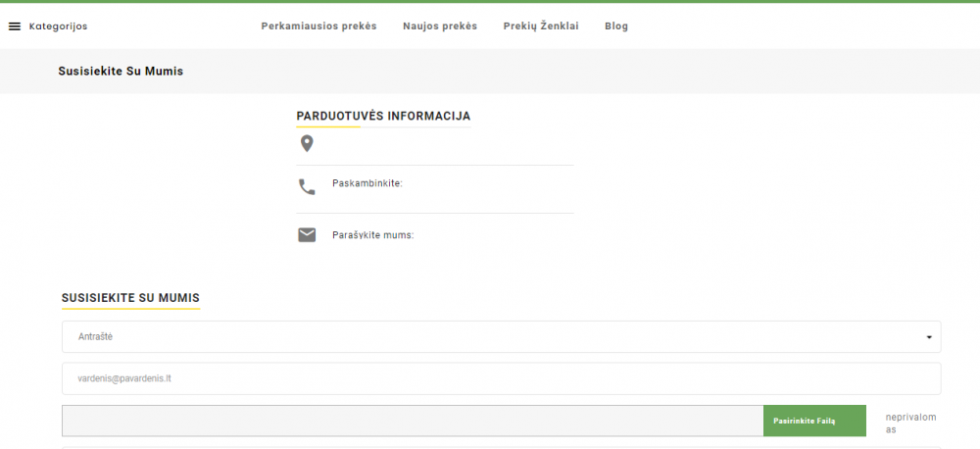Go to Naujos prekės
This screenshot has width=980, height=449.
click(440, 26)
